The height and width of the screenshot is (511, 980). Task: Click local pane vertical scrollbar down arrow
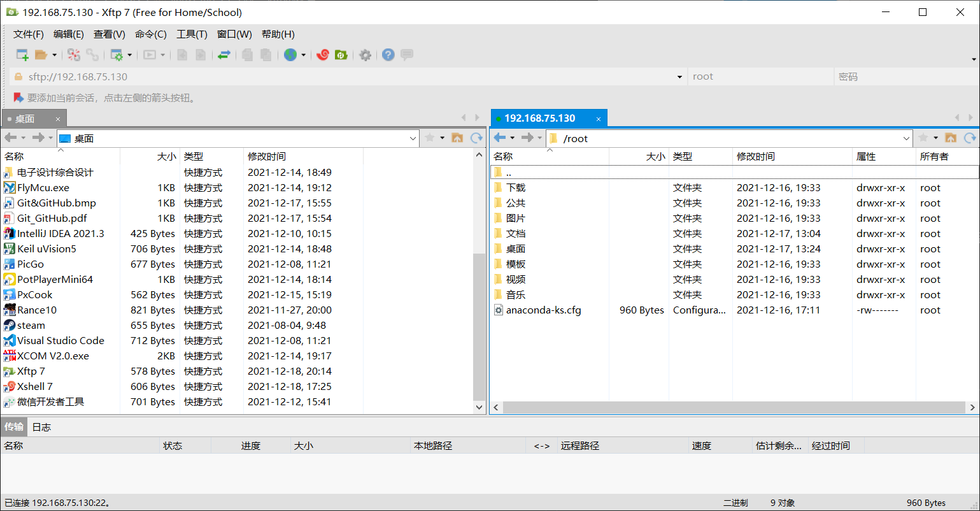pyautogui.click(x=479, y=407)
